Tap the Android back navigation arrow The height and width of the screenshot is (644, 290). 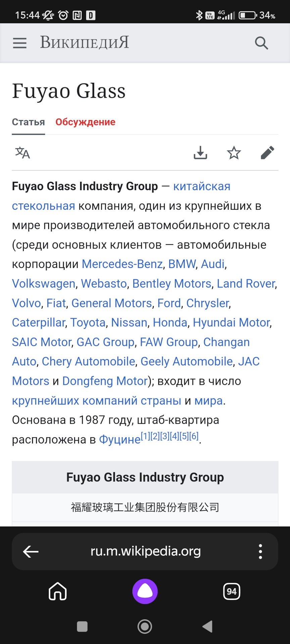pos(207,626)
